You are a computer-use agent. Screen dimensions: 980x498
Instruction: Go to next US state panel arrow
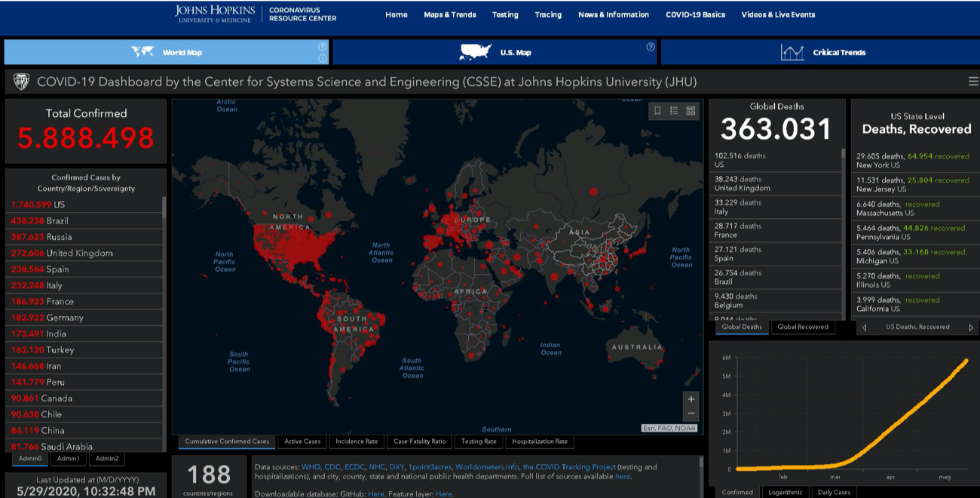[x=971, y=327]
